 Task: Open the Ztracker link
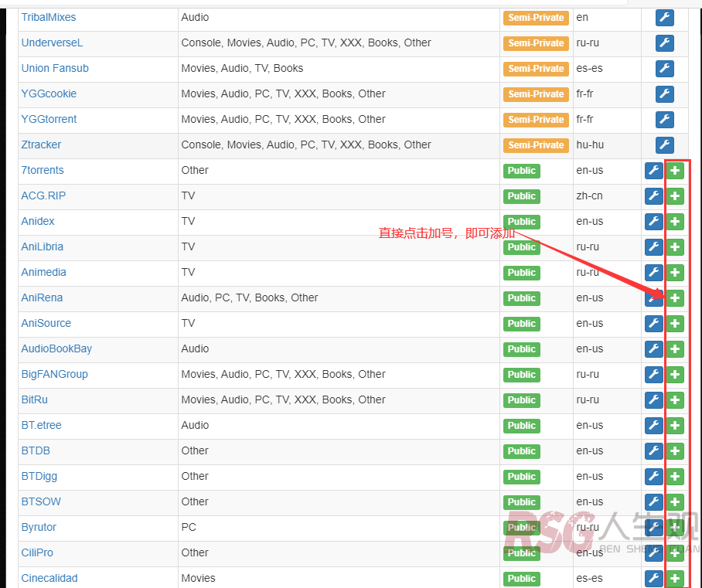click(41, 145)
